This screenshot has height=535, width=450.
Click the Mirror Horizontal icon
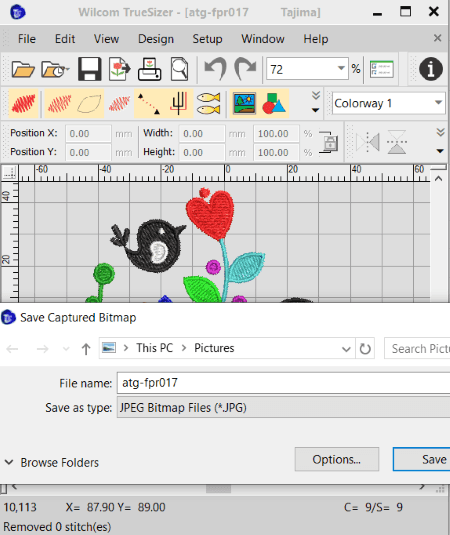pos(368,142)
